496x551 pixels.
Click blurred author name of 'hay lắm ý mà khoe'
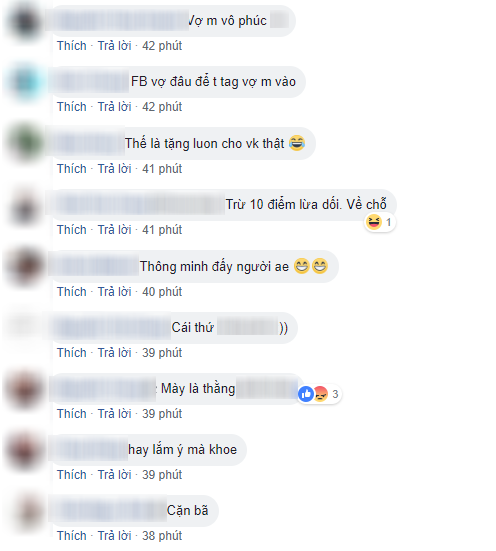pyautogui.click(x=89, y=449)
